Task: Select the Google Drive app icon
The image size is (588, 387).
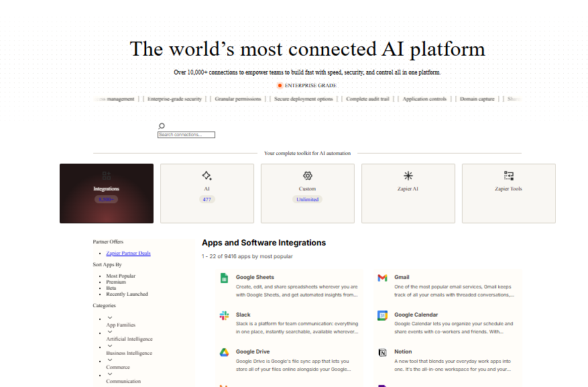Action: pos(225,352)
